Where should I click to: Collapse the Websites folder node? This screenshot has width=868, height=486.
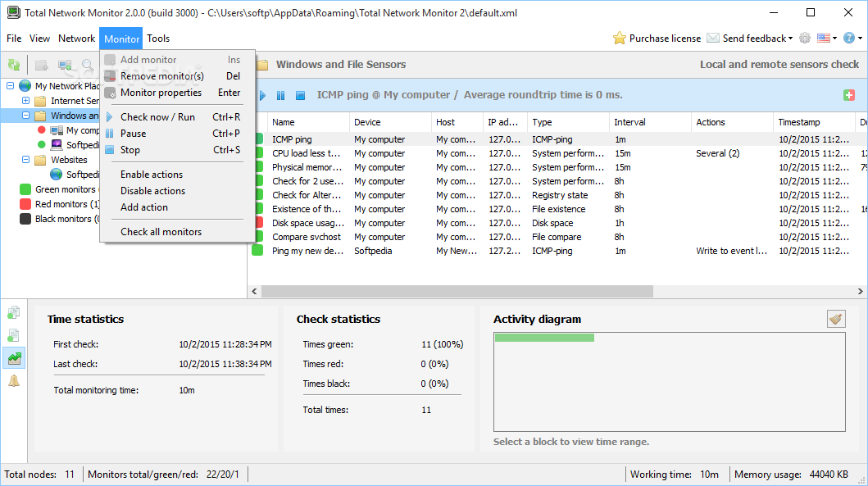(25, 160)
